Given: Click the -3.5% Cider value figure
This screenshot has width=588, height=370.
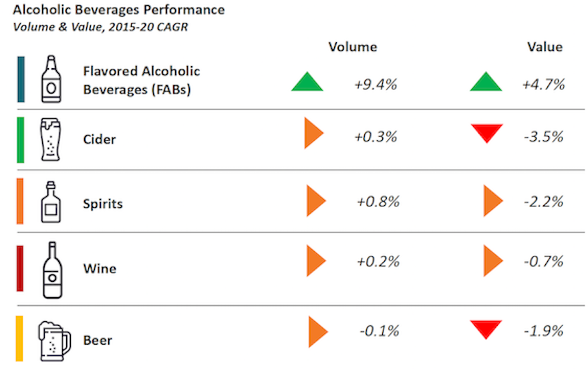Looking at the screenshot, I should tap(543, 137).
